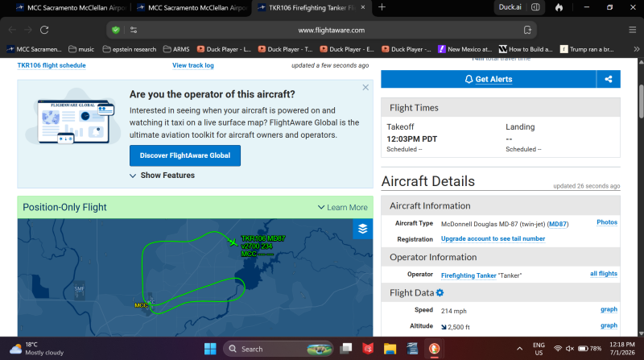Open the Speed graph link

[609, 309]
